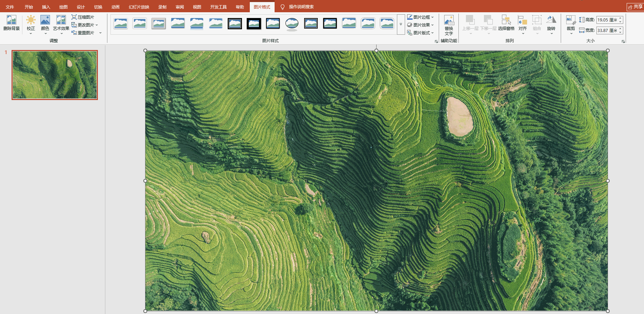This screenshot has width=644, height=314.
Task: Click the Compress Pictures (压缩图片) icon
Action: point(74,17)
